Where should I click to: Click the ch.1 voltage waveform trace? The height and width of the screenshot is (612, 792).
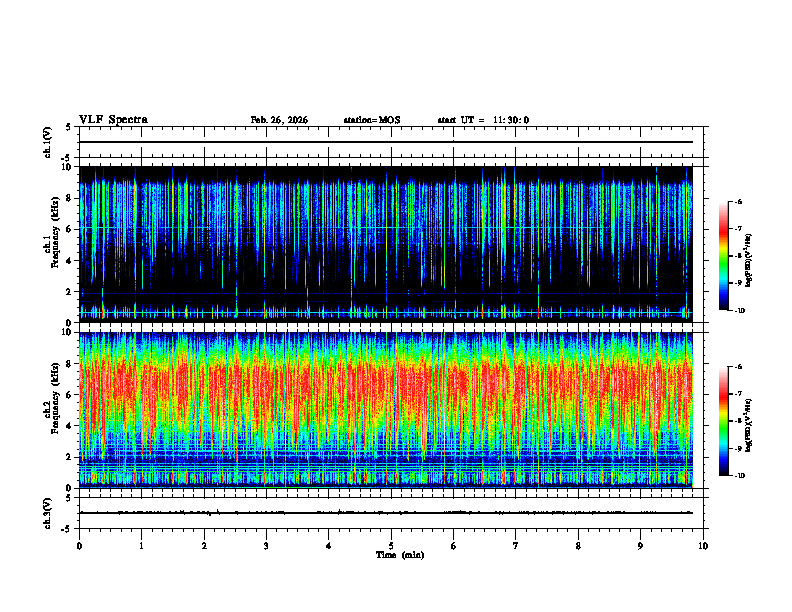click(385, 142)
